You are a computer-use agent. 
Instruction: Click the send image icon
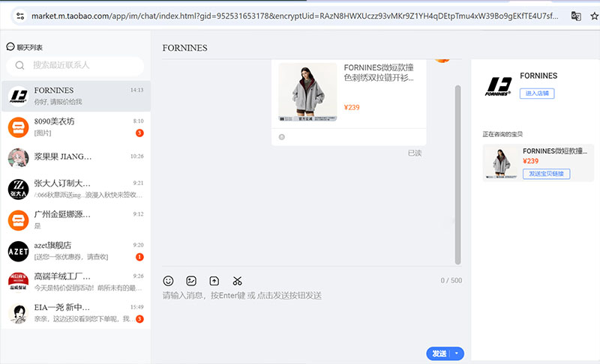[x=191, y=281]
